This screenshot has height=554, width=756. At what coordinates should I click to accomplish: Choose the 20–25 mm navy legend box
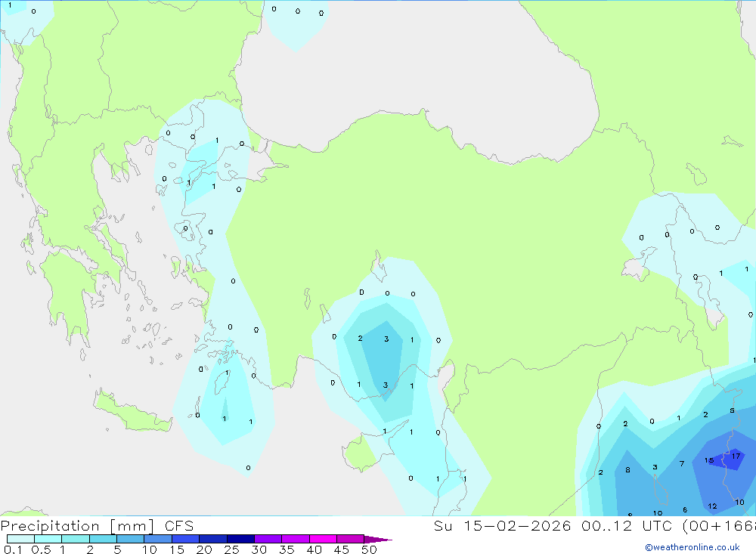click(x=213, y=539)
